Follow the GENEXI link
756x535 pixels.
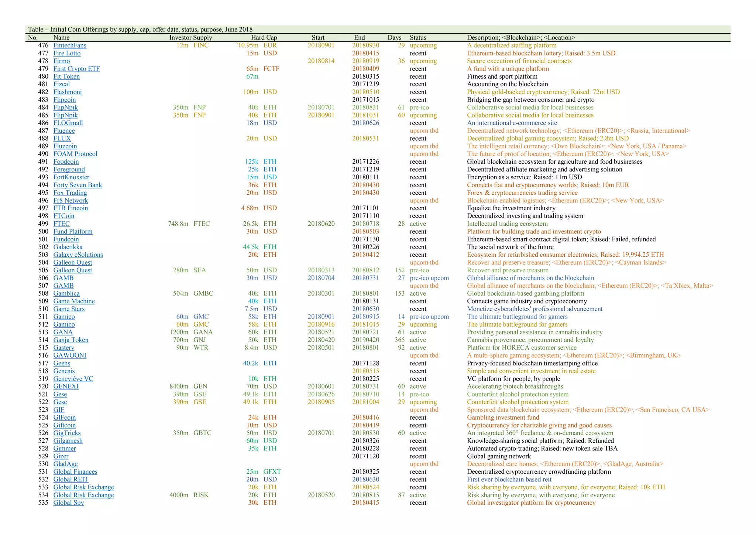pos(66,386)
